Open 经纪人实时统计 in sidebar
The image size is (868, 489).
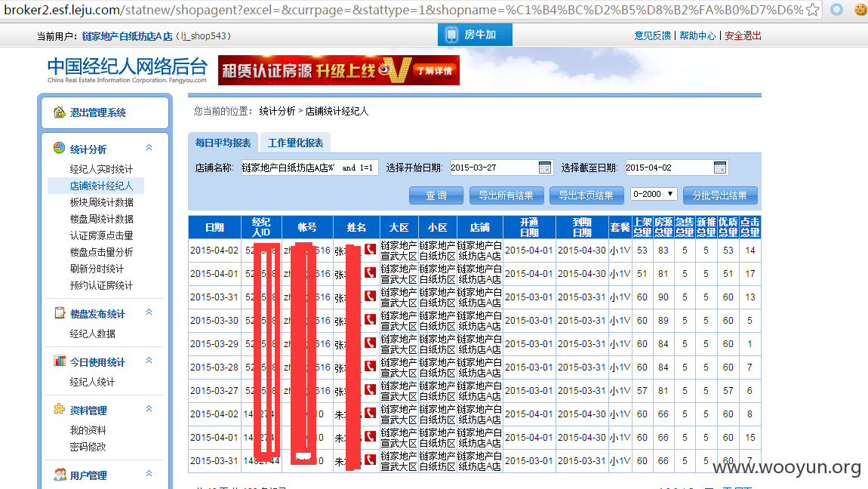click(101, 169)
